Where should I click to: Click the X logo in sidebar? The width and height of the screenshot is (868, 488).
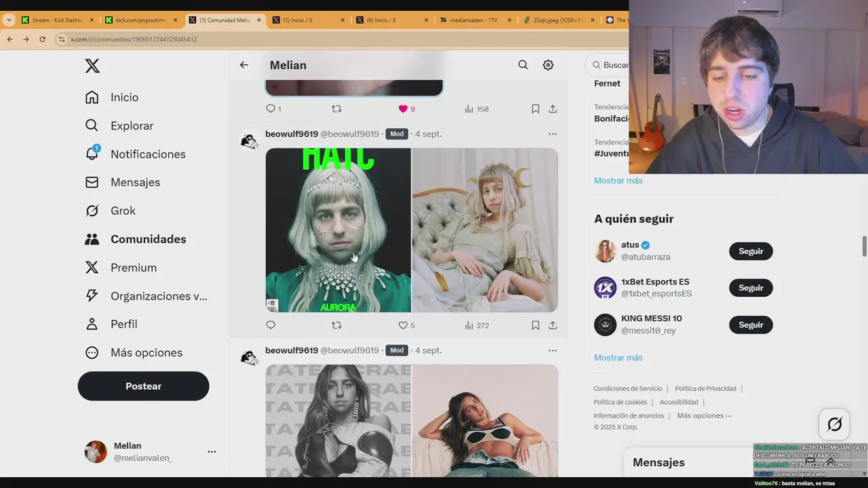tap(92, 66)
